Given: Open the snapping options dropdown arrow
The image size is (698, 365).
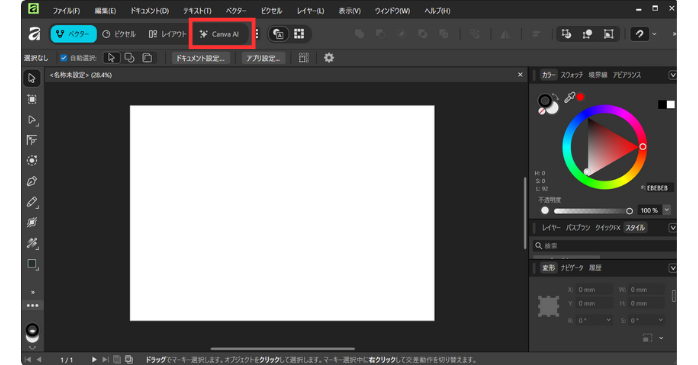Looking at the screenshot, I should [654, 34].
